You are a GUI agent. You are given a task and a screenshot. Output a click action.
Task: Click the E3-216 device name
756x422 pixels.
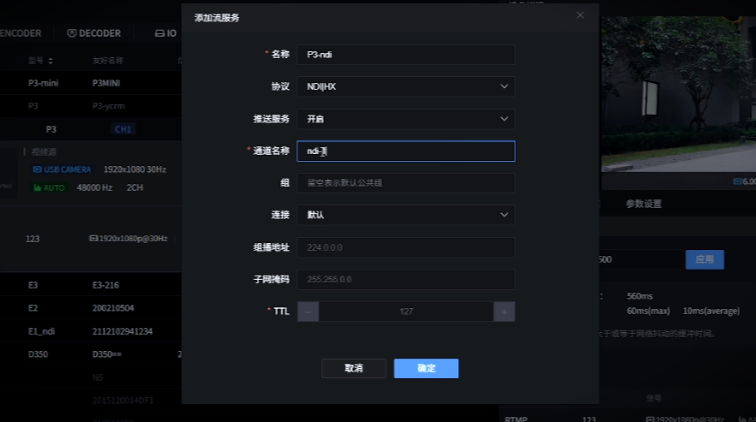click(106, 285)
